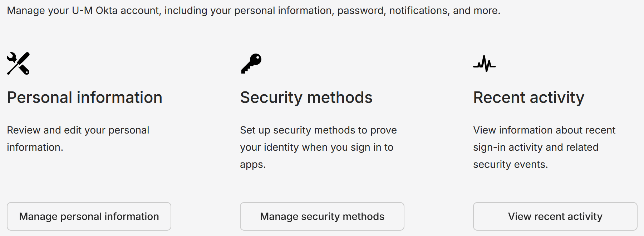Screen dimensions: 644x236
Task: Click the wrench and screwdriver tools icon
Action: tap(18, 64)
